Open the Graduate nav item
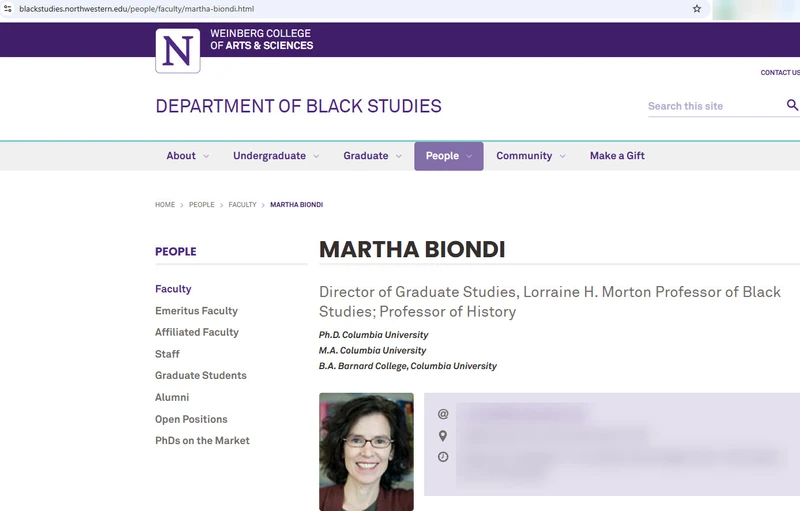This screenshot has width=800, height=511. tap(366, 156)
